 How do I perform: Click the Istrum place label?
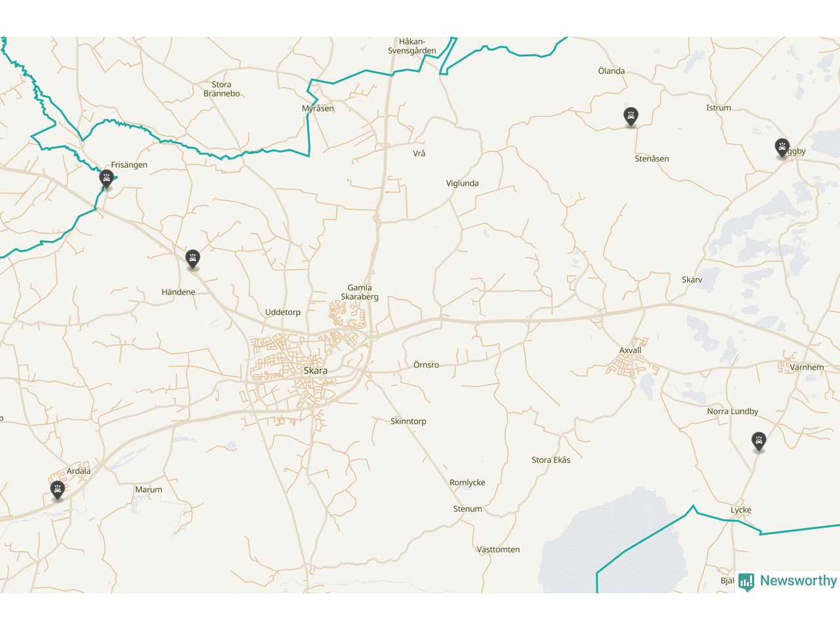(719, 108)
